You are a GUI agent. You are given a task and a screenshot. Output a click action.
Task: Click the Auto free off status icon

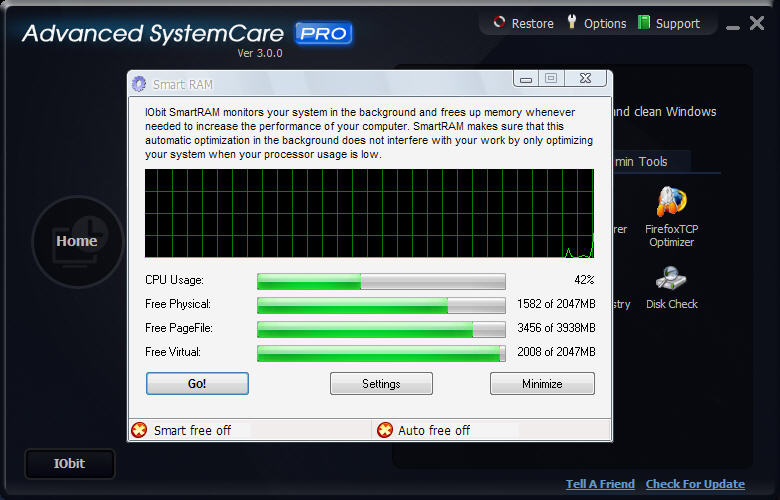385,430
